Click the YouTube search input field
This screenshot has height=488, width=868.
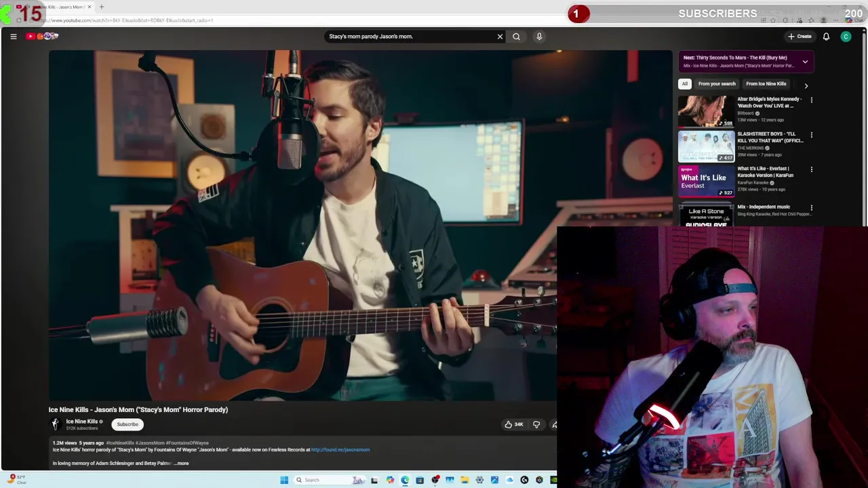click(x=410, y=37)
